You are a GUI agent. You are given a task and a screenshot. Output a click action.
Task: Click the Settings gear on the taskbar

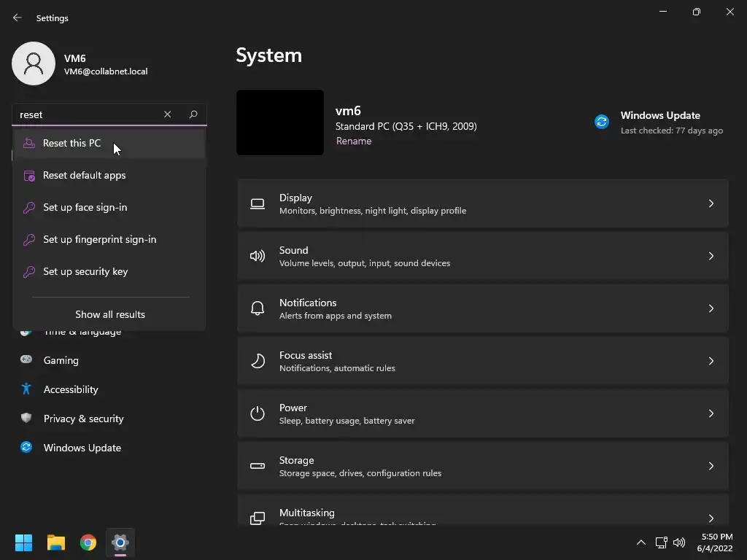[x=120, y=542]
